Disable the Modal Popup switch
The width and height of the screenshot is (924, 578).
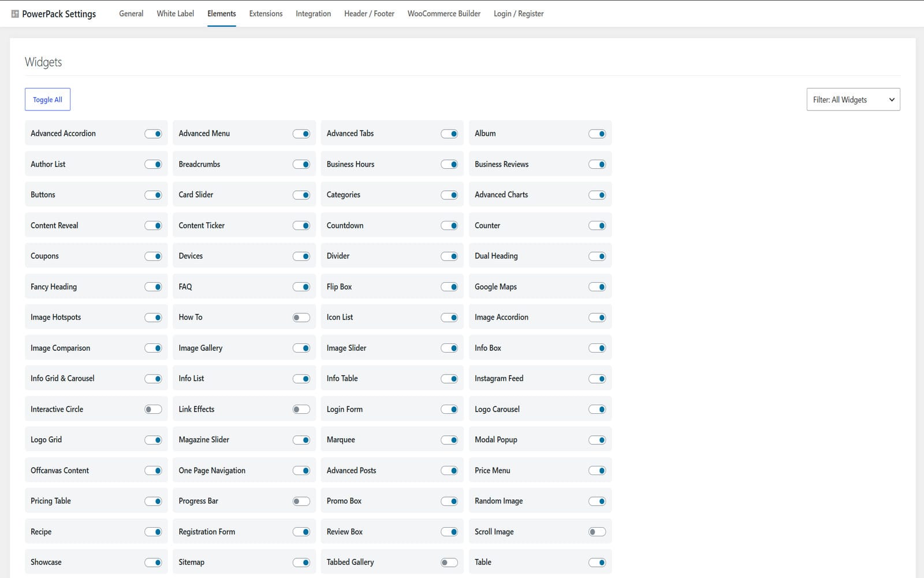pos(597,440)
